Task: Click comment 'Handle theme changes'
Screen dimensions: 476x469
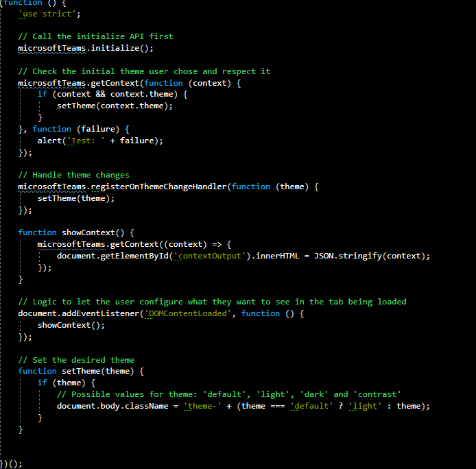Action: coord(73,175)
